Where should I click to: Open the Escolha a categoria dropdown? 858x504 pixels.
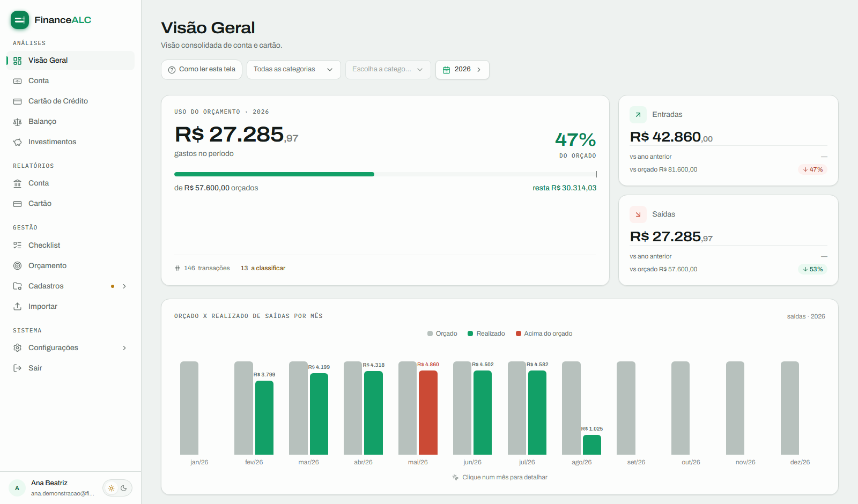(x=388, y=70)
